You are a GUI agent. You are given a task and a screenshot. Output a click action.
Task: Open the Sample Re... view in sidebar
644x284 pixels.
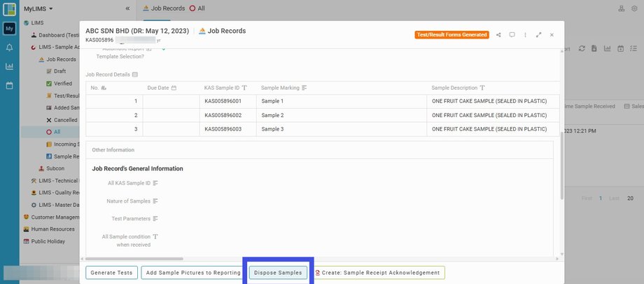click(62, 156)
